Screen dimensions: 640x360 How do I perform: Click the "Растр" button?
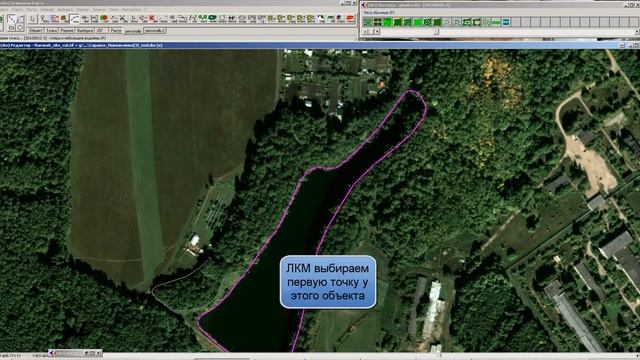click(x=116, y=31)
